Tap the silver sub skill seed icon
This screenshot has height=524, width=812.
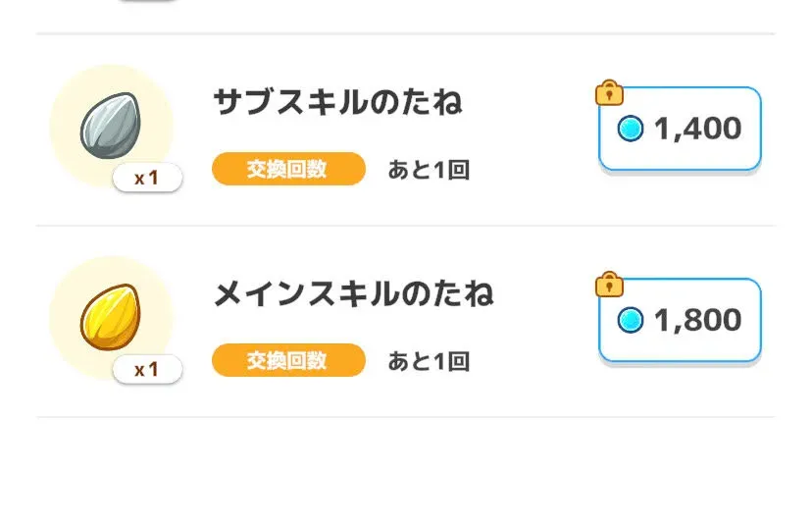(110, 127)
